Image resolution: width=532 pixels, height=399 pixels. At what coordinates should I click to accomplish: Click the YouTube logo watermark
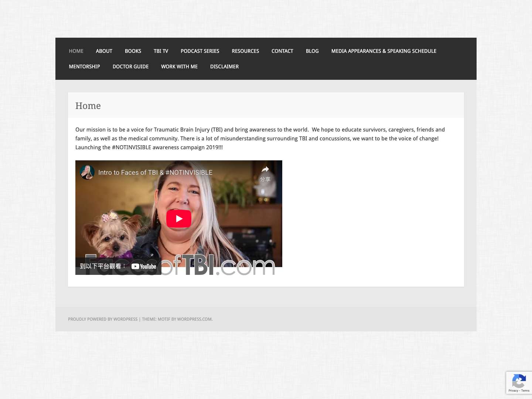tap(144, 266)
